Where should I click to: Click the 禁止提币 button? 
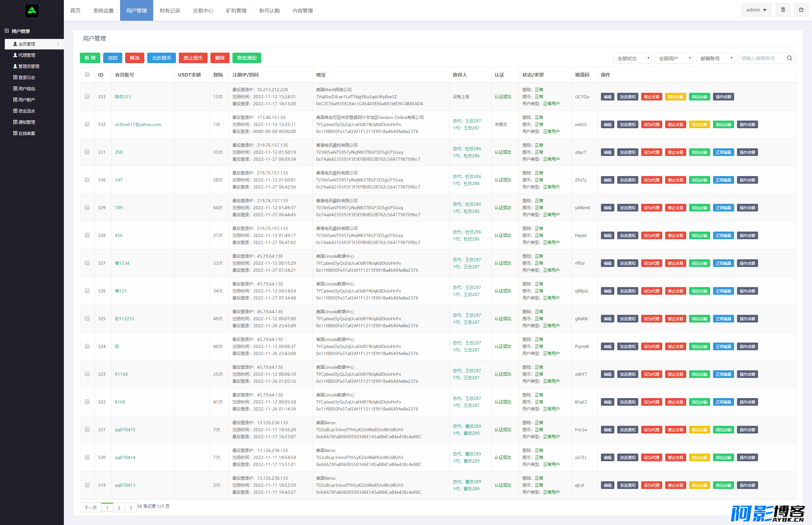[x=193, y=58]
